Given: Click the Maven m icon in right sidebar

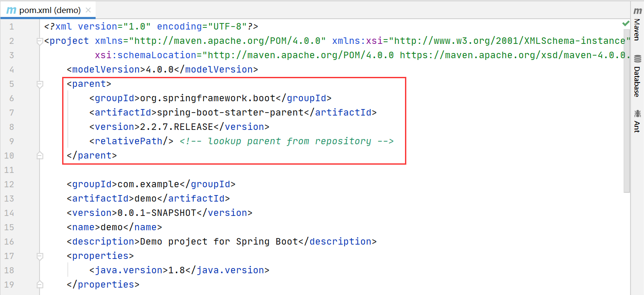Looking at the screenshot, I should point(637,10).
